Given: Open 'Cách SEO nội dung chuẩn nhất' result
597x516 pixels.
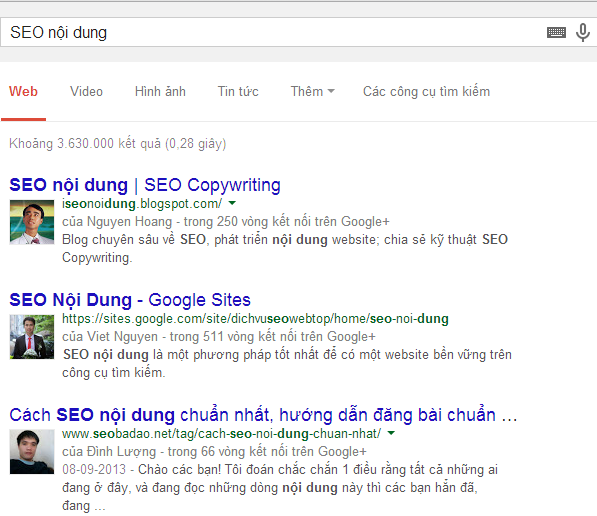Looking at the screenshot, I should point(263,415).
